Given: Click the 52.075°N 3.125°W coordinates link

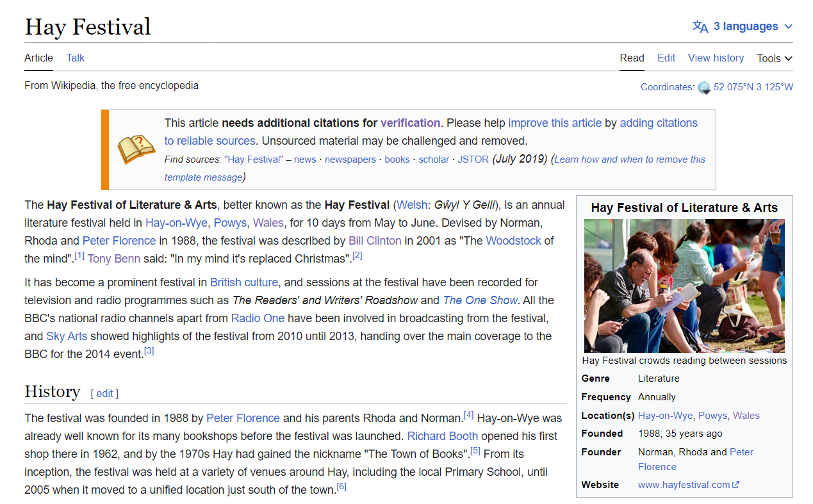Looking at the screenshot, I should tap(753, 87).
